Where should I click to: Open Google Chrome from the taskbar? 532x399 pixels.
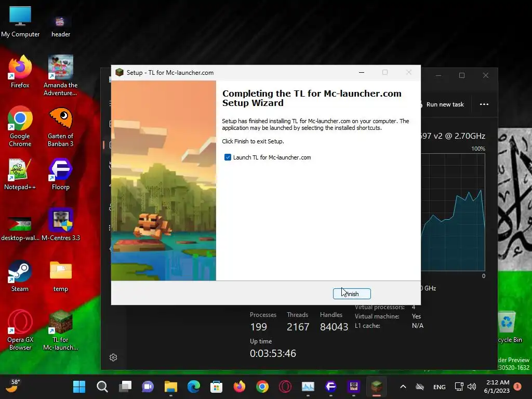click(x=262, y=387)
